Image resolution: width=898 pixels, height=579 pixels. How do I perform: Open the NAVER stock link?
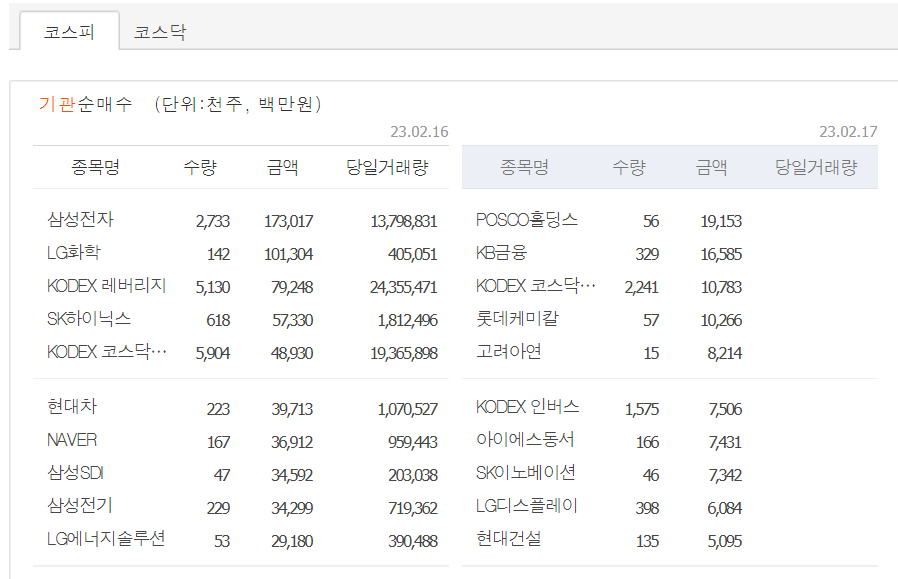coord(72,440)
